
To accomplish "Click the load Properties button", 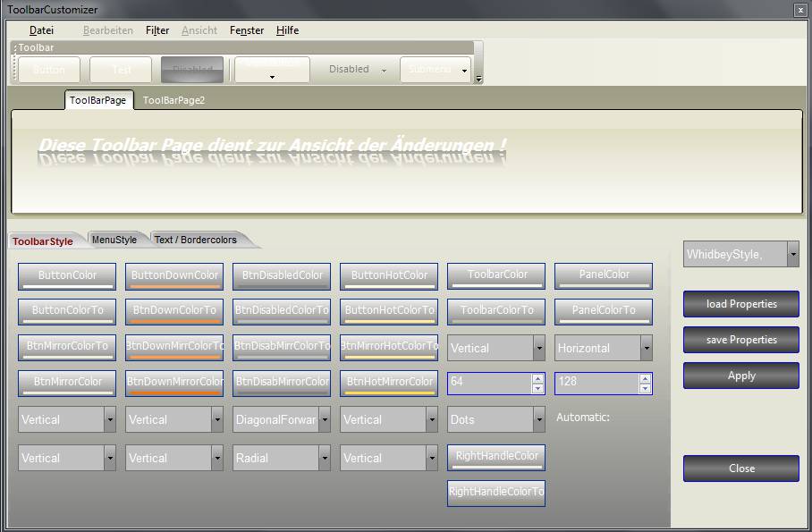I will pyautogui.click(x=740, y=304).
